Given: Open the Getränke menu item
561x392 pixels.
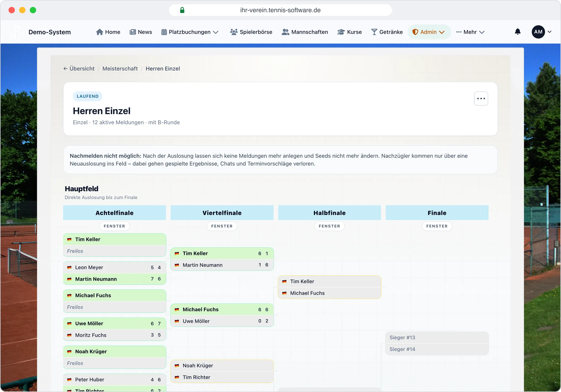Looking at the screenshot, I should click(387, 32).
